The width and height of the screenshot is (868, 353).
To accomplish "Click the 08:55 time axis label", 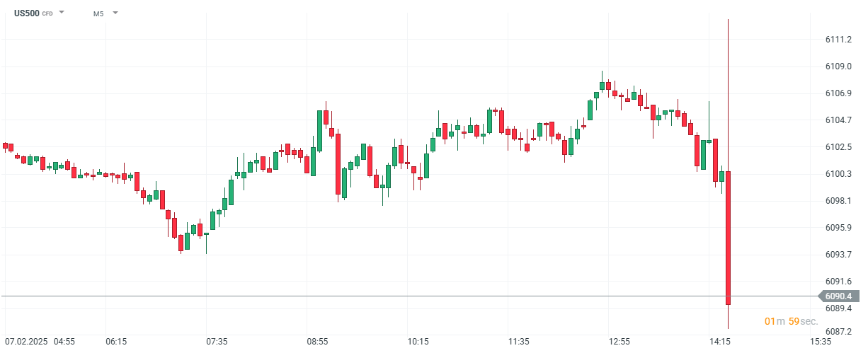I will pos(317,342).
